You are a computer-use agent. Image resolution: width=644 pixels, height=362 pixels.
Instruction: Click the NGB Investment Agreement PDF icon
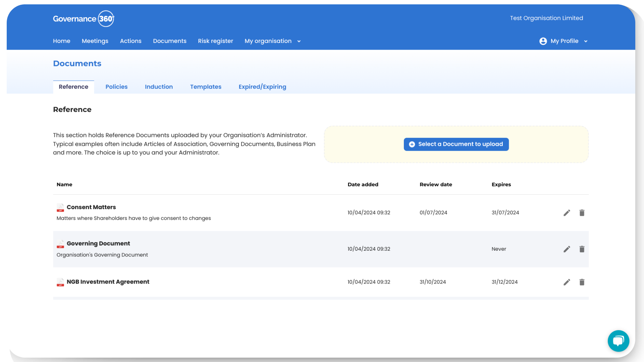[60, 282]
